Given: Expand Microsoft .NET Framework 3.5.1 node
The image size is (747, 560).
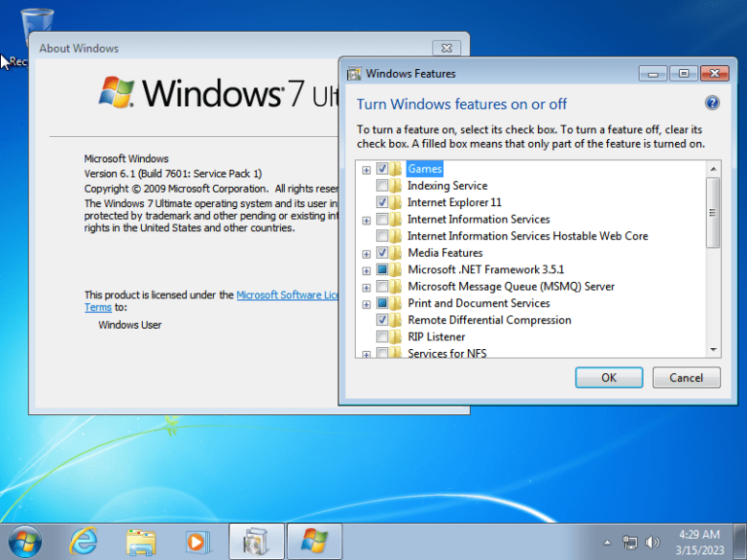Looking at the screenshot, I should 367,271.
